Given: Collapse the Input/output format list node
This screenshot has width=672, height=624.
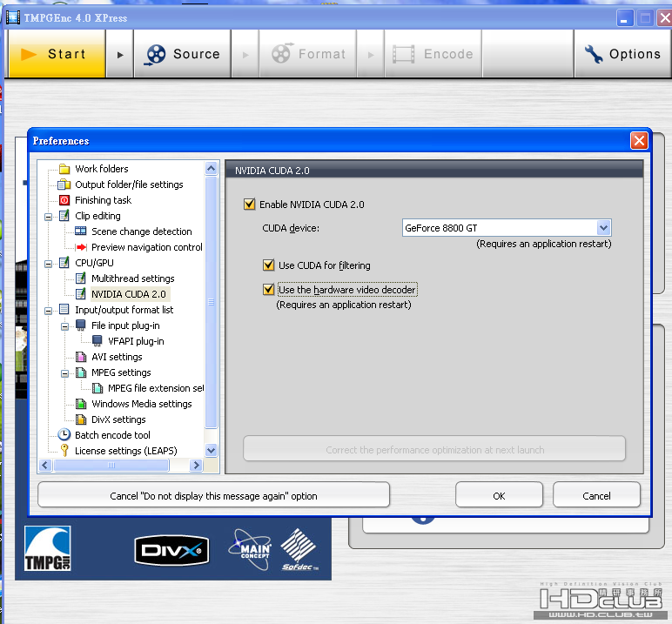Looking at the screenshot, I should (x=49, y=311).
